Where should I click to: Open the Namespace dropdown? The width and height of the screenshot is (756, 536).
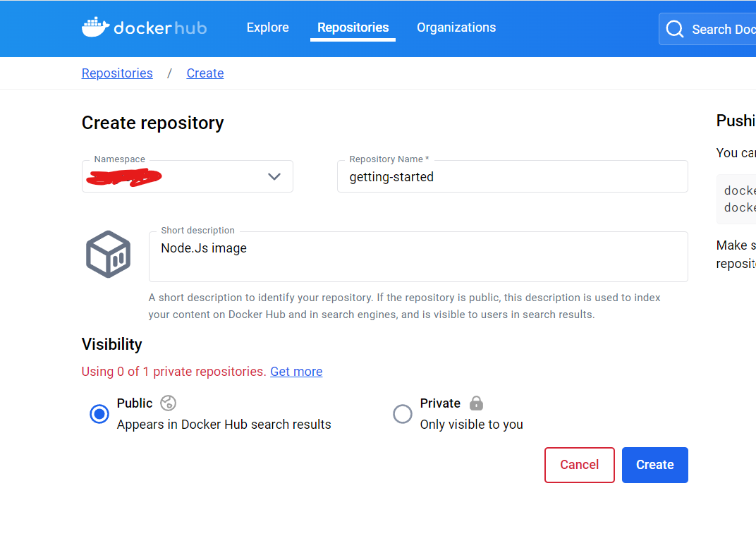187,176
